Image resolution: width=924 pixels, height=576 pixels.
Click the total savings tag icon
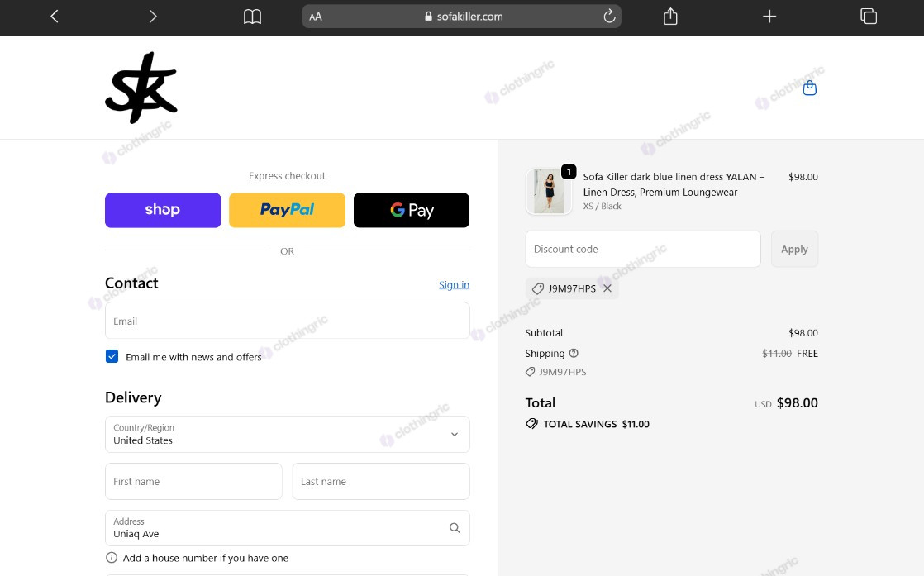coord(531,423)
